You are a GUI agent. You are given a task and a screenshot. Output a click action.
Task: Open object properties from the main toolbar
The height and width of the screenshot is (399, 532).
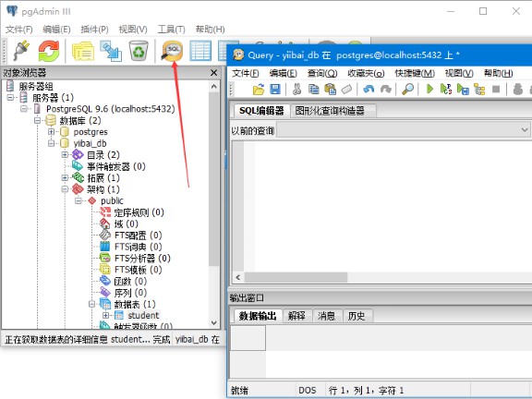coord(83,51)
